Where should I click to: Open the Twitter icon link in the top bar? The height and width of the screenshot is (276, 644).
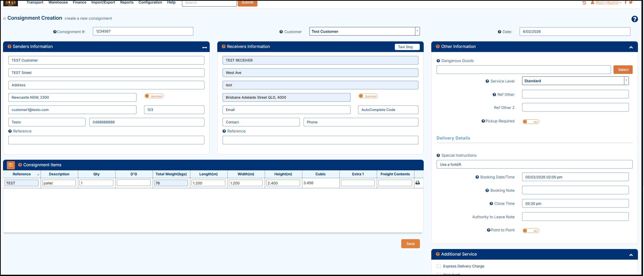point(631,3)
